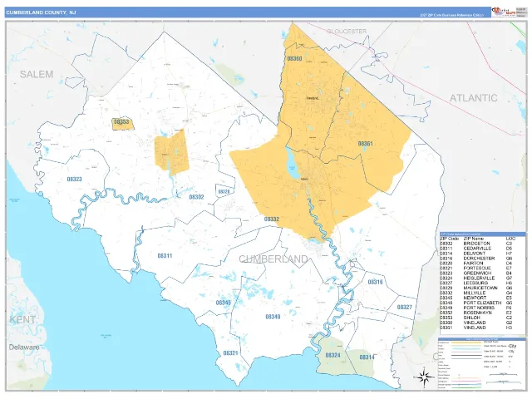Click the FORTESCUE row in ZIP table

[477, 268]
